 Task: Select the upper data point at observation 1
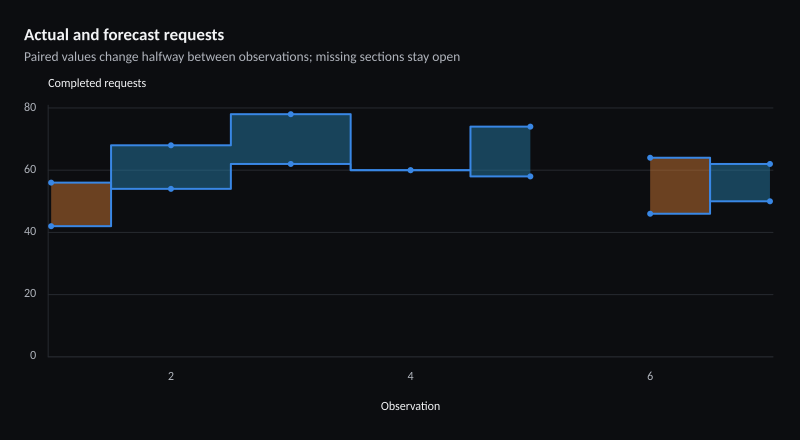click(51, 183)
